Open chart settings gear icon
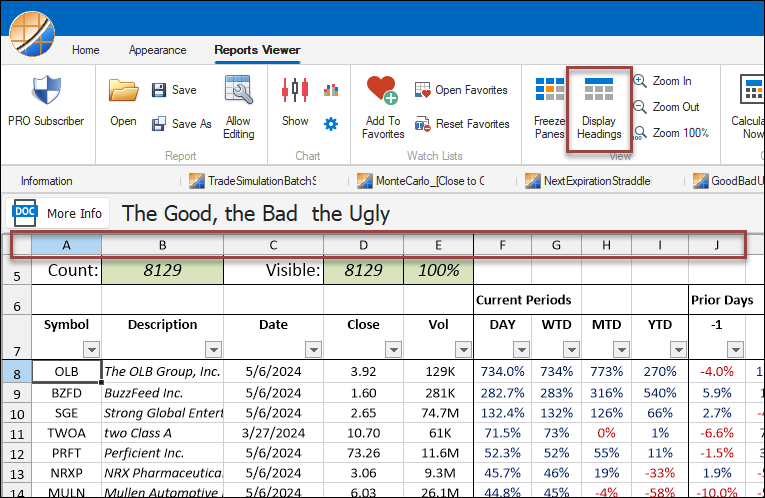Viewport: 765px width, 498px height. tap(331, 124)
